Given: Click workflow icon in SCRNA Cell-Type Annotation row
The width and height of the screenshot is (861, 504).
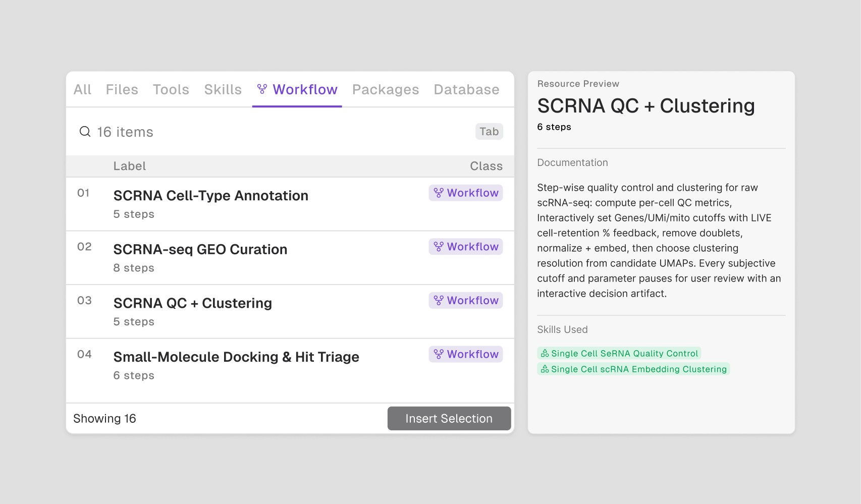Looking at the screenshot, I should 439,193.
